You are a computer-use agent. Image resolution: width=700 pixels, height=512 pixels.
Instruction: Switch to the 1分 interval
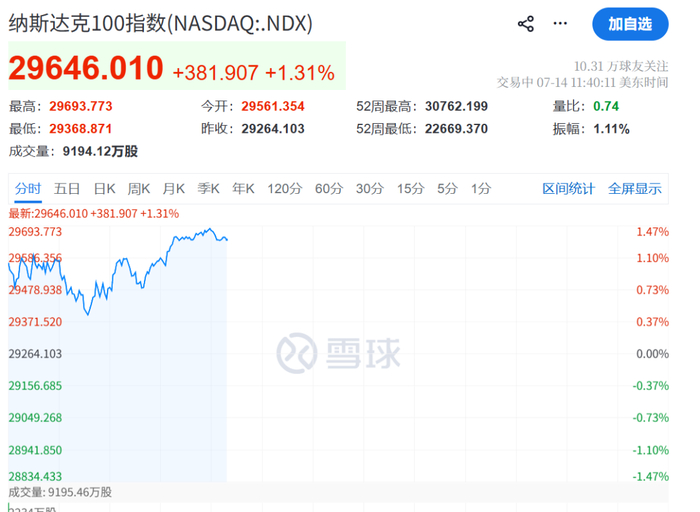(x=481, y=189)
